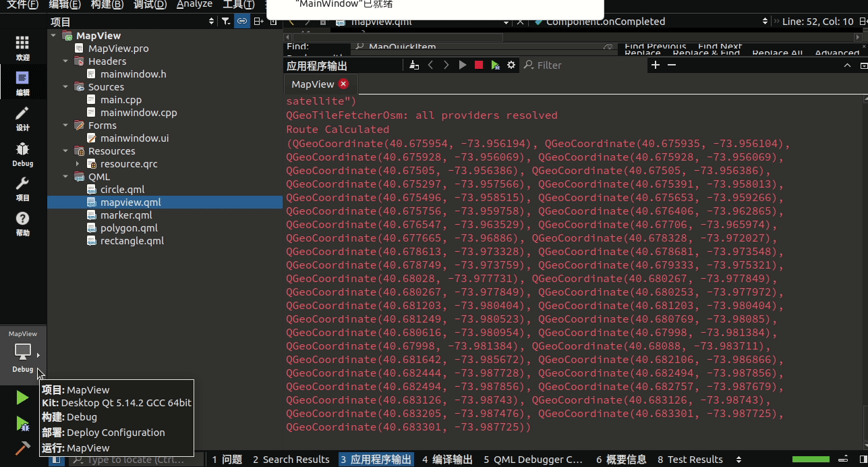868x467 pixels.
Task: Switch to the 编辑 edit mode
Action: click(x=22, y=83)
